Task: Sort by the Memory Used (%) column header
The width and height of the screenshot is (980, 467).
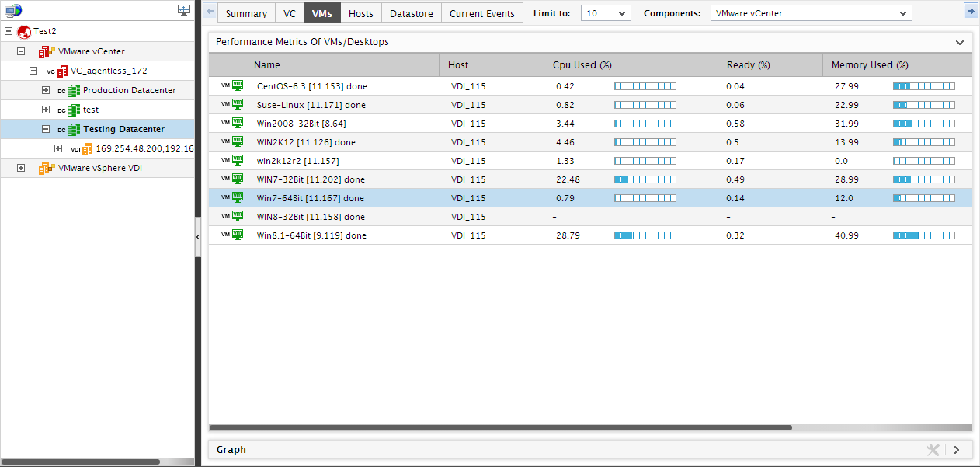Action: pyautogui.click(x=897, y=65)
